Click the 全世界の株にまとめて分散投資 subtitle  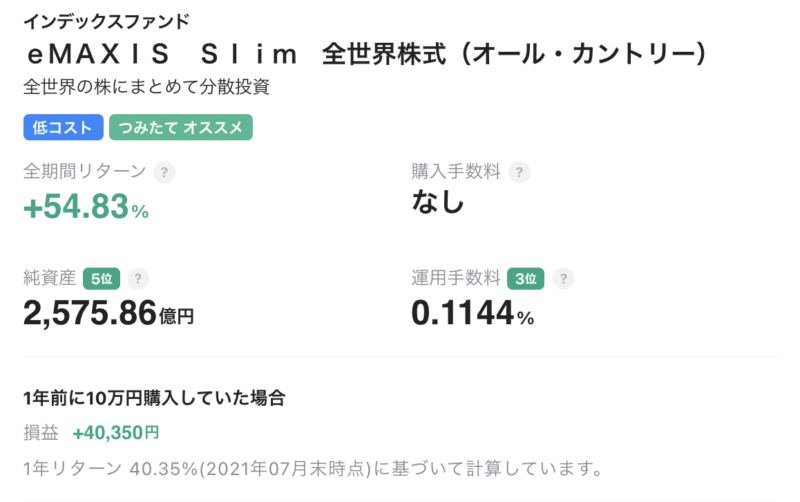tap(146, 87)
